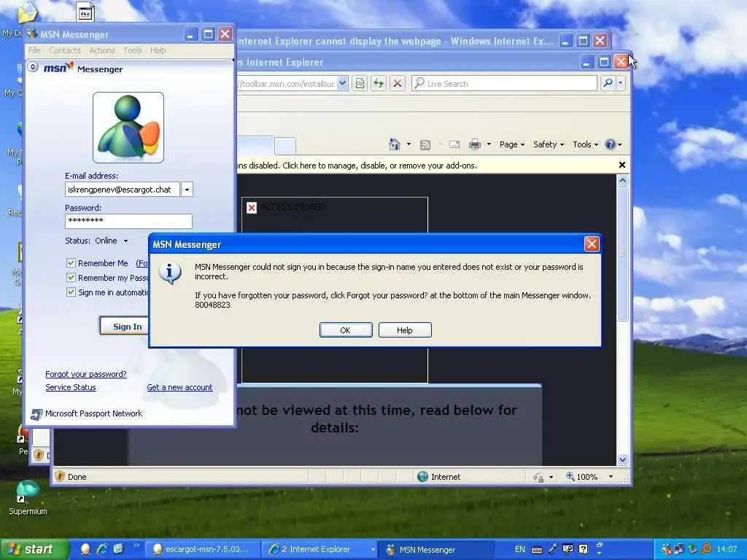Open the e-mail address dropdown arrow
The image size is (747, 560).
tap(187, 190)
